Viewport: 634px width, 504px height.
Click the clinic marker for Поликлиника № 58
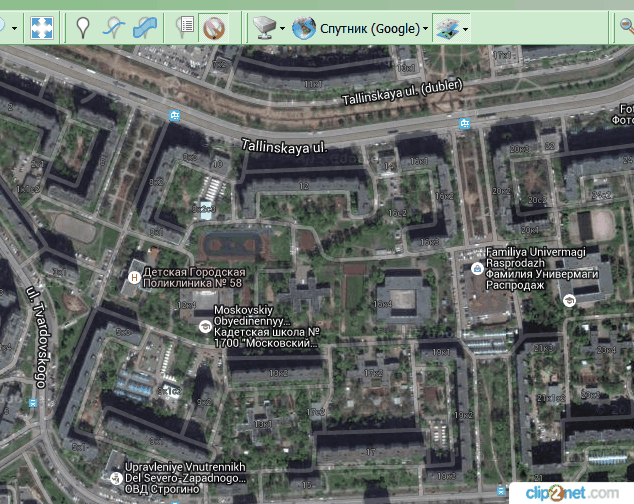[x=134, y=277]
